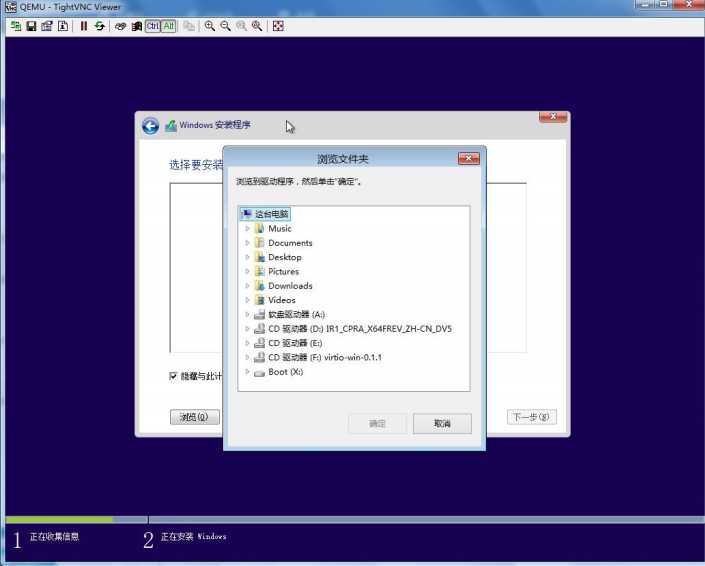Expand the Pictures folder node
This screenshot has height=566, width=705.
click(247, 272)
